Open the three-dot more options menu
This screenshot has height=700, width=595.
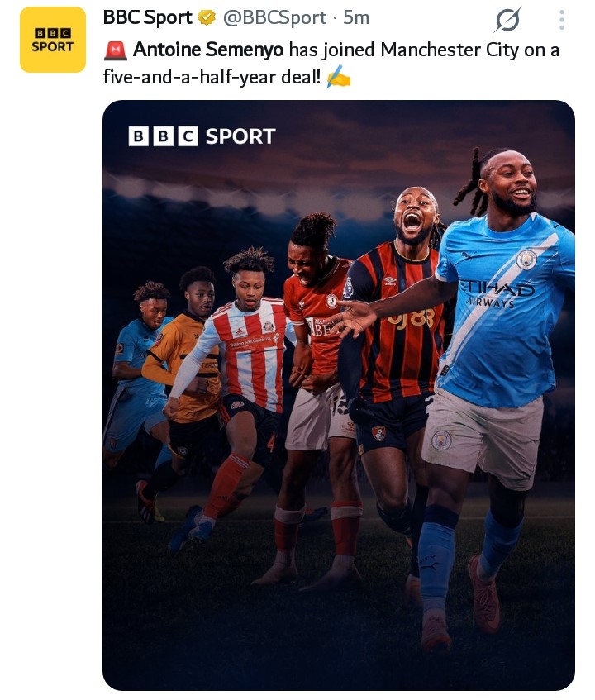561,20
